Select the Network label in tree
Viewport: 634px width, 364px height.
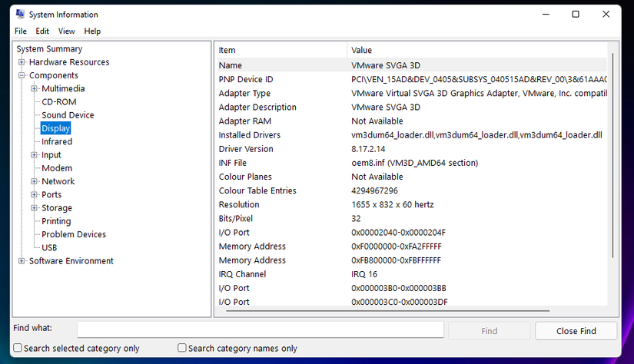[58, 181]
